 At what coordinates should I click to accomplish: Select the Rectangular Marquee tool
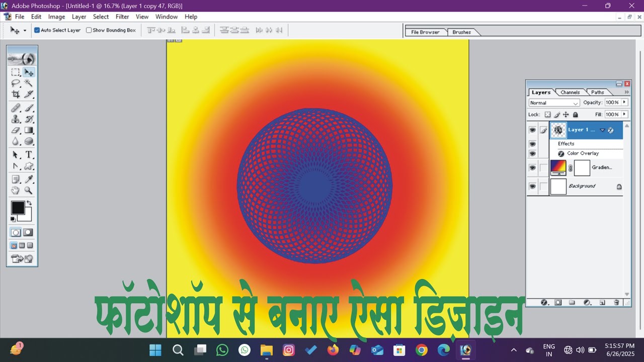pos(16,72)
